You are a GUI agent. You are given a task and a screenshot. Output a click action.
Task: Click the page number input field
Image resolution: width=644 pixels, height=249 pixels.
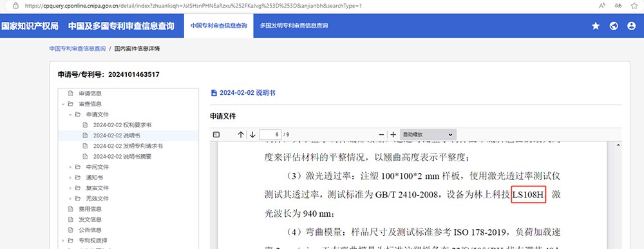(270, 135)
